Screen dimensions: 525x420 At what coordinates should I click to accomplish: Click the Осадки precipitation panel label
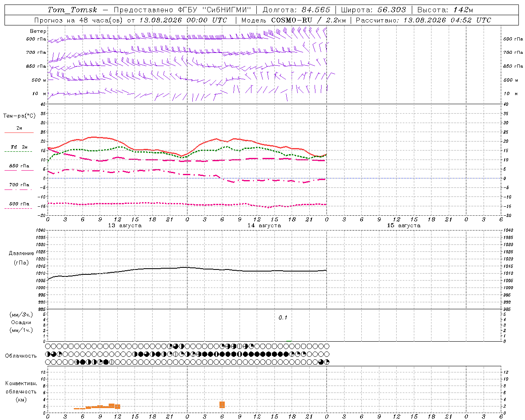click(x=21, y=322)
